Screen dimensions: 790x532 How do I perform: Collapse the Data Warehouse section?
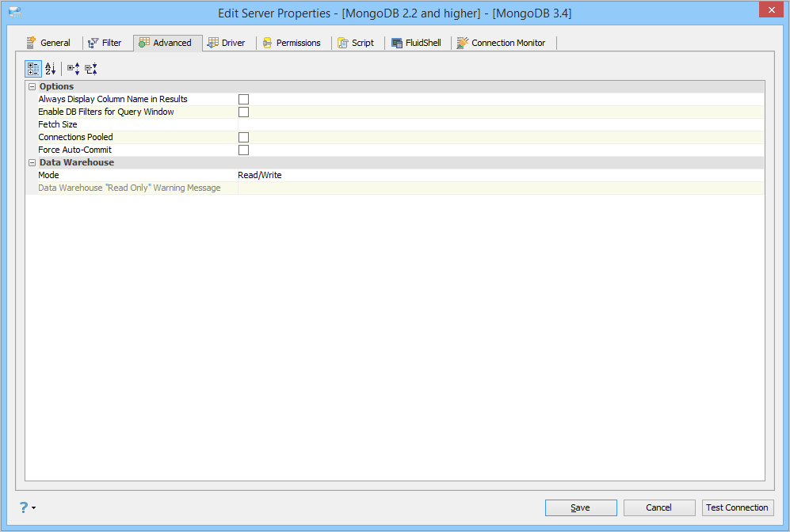pos(32,162)
